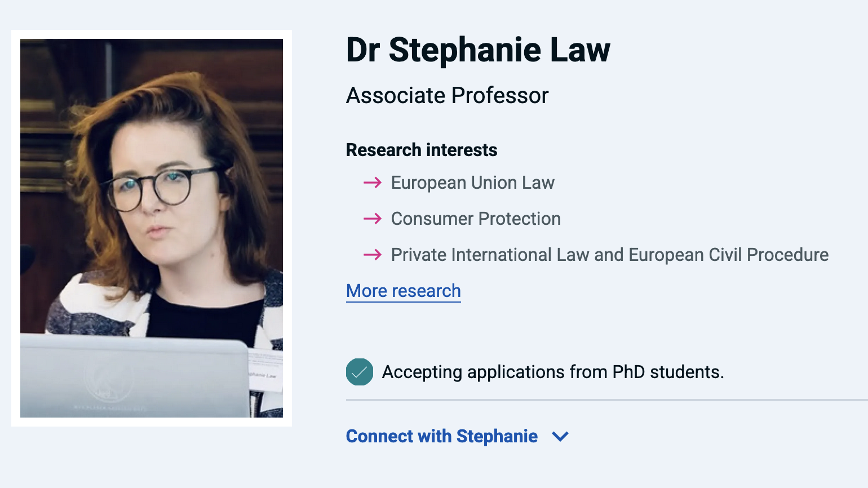
Task: Click the arrow icon beside Consumer Protection
Action: pos(373,219)
